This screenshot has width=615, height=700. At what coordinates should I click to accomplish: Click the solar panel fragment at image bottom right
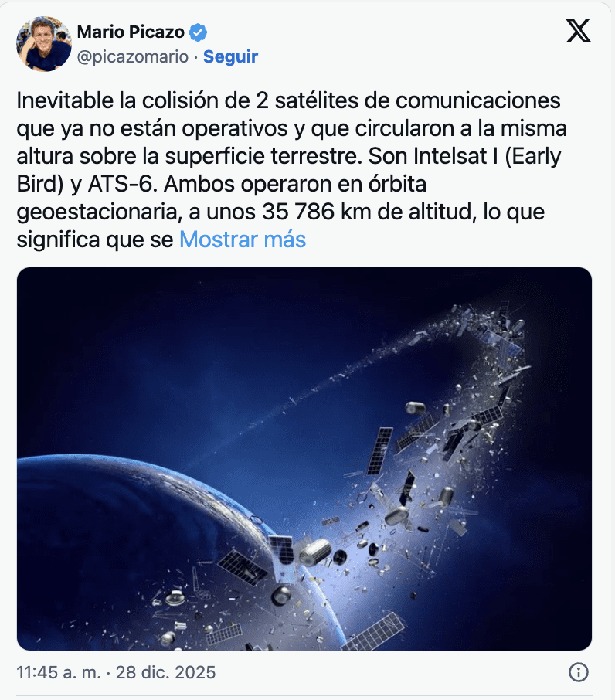(x=372, y=632)
